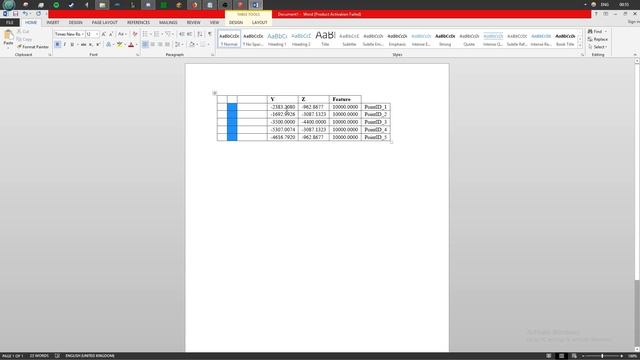Open the Font dialog launcher
The height and width of the screenshot is (360, 640).
tap(138, 55)
